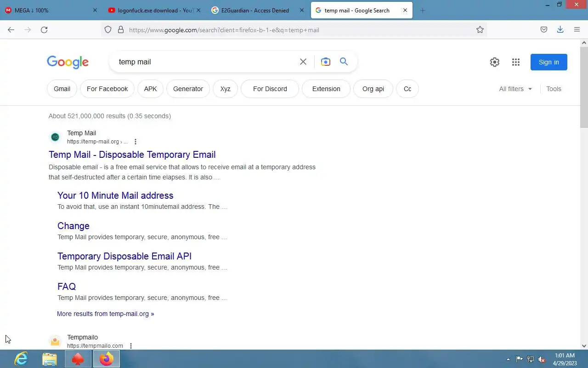Apply the Org api filter chip
Screen dimensions: 588x368
[373, 89]
